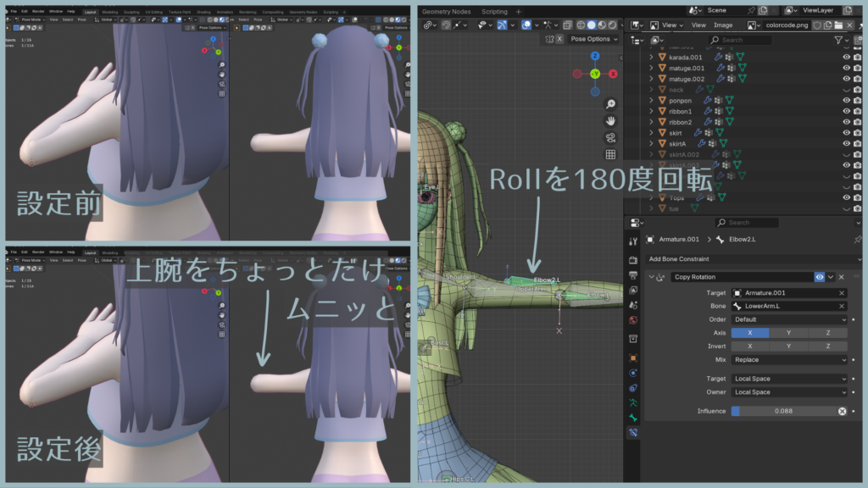Enable the Y axis in Axis row
The width and height of the screenshot is (868, 488).
[x=789, y=333]
